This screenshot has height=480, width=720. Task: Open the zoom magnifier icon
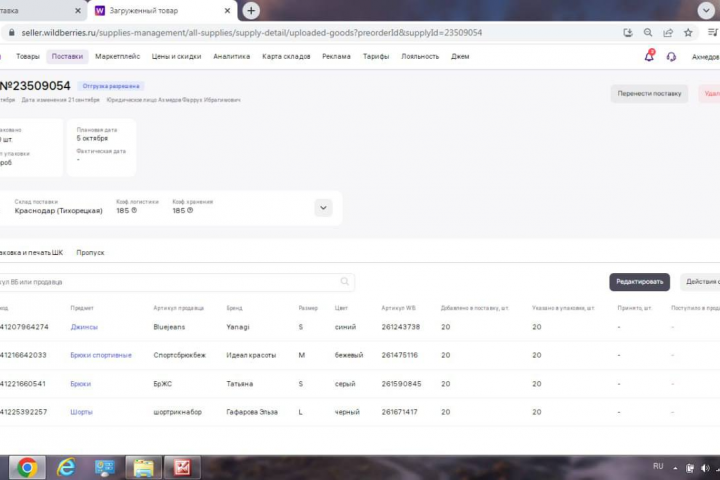(648, 33)
